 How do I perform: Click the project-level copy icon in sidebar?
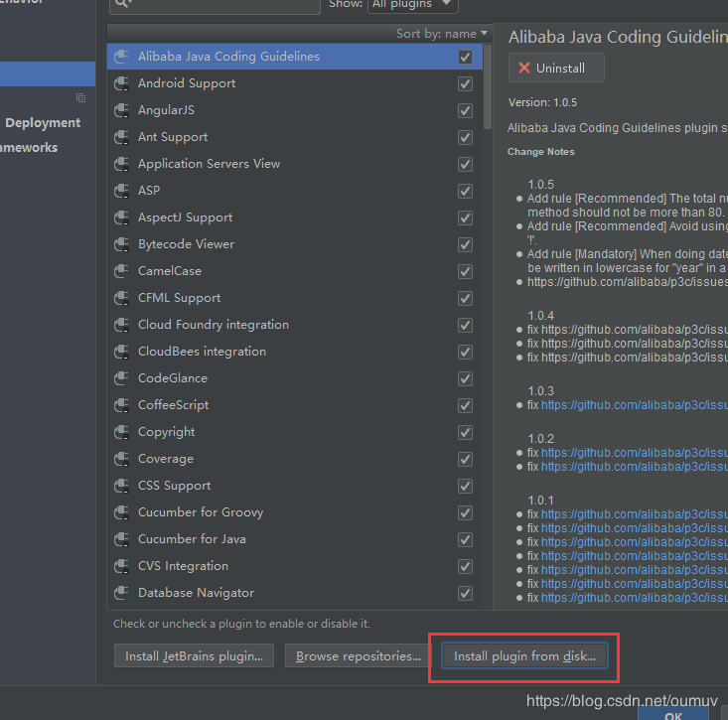coord(80,97)
